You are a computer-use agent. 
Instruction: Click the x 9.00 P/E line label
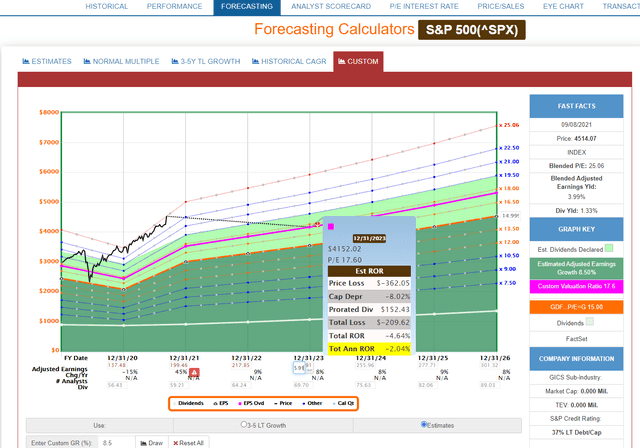(x=508, y=269)
